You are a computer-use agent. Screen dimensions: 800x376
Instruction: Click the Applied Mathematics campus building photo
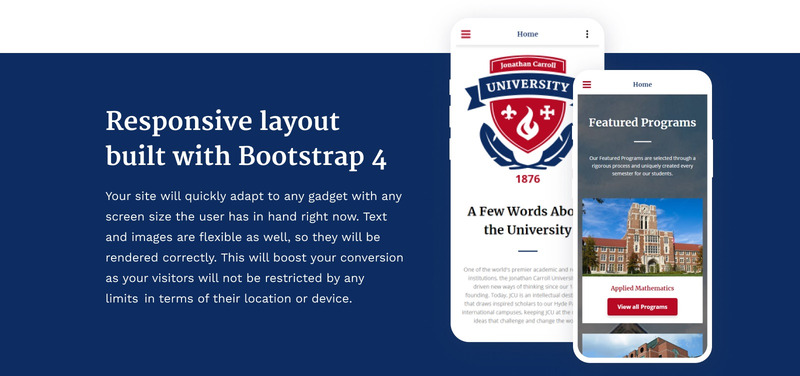(642, 237)
